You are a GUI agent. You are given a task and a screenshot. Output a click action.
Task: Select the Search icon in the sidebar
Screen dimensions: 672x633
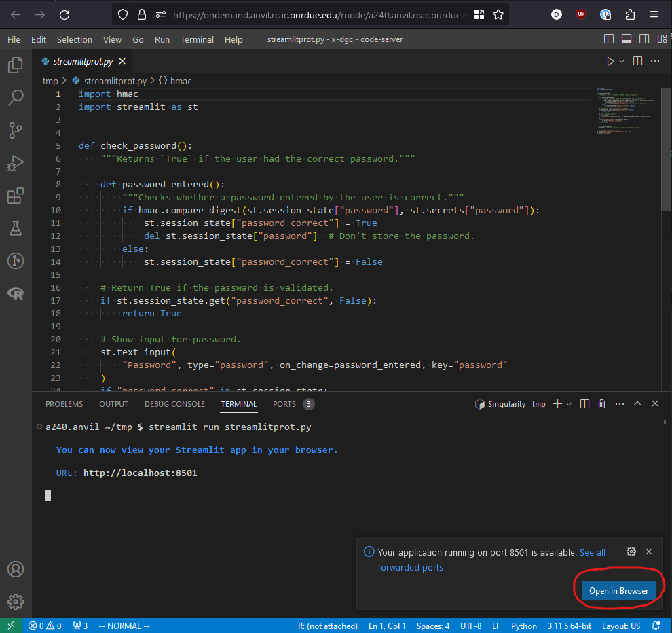coord(16,98)
